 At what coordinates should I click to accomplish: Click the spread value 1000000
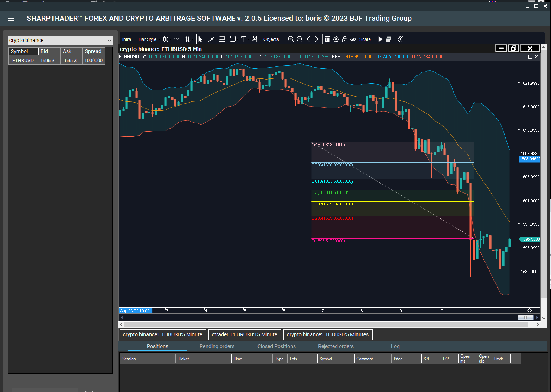(94, 60)
